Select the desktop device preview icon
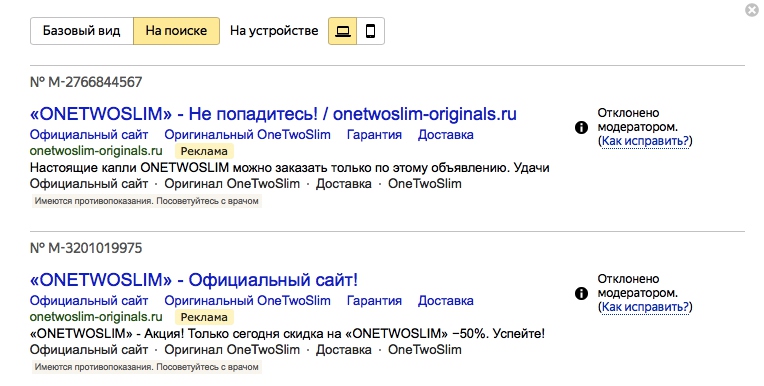 click(343, 31)
